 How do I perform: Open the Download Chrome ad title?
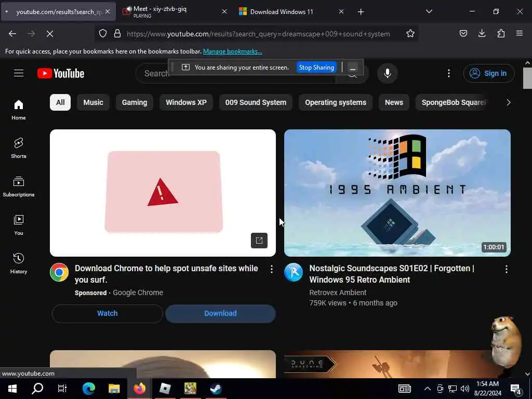pos(166,274)
